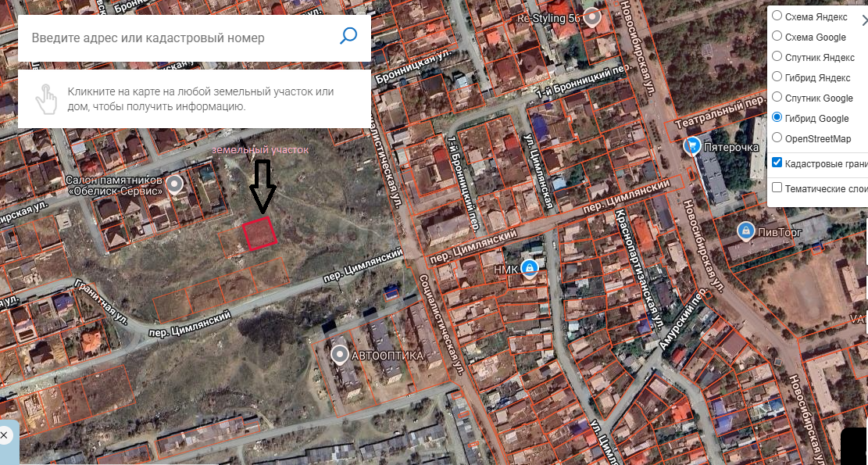868x465 pixels.
Task: Switch to Спутник Яндекс layer
Action: click(x=777, y=56)
